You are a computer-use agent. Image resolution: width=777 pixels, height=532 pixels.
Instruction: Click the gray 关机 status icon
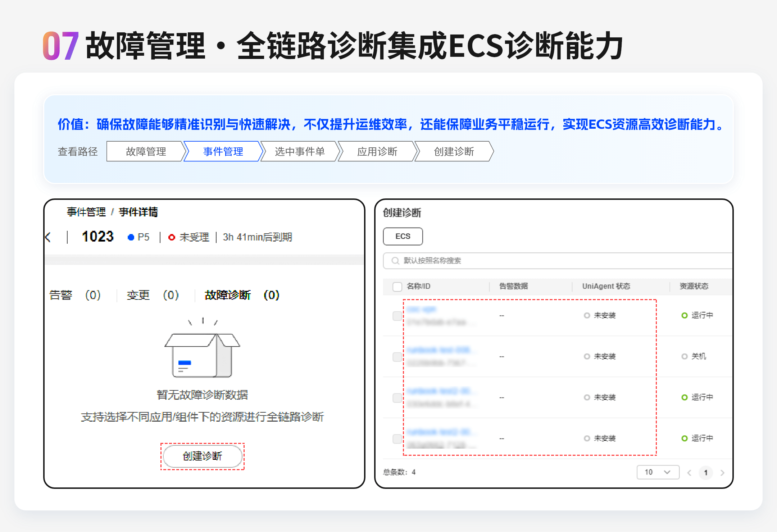coord(684,356)
